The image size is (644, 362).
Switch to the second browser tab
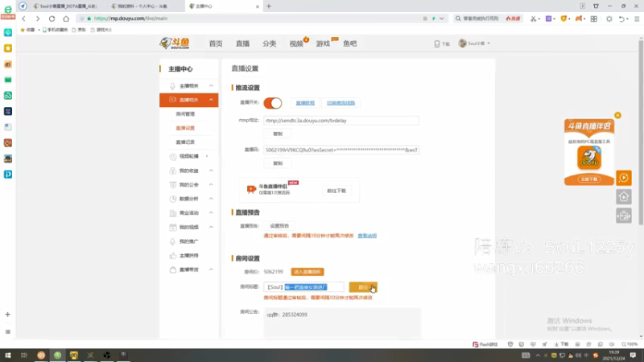[144, 6]
